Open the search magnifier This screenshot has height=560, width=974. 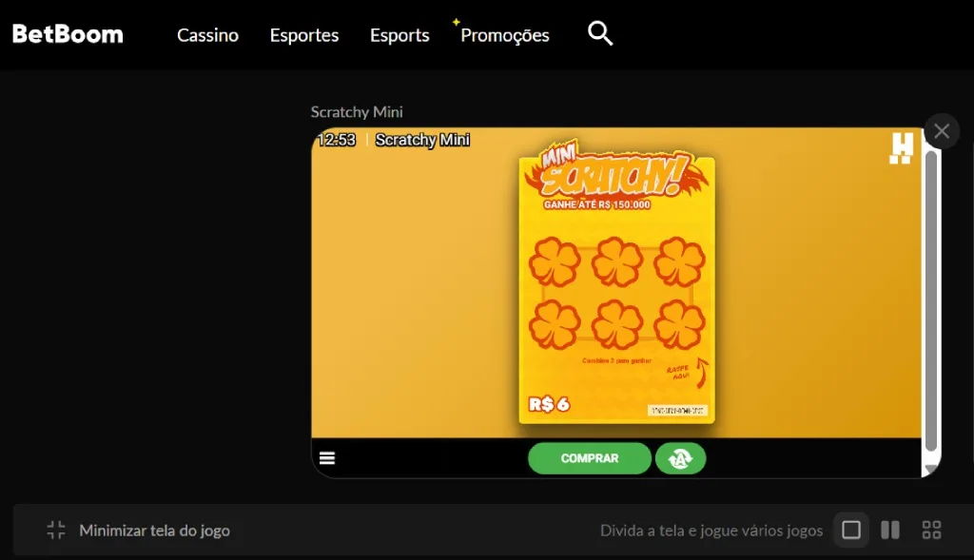[600, 34]
